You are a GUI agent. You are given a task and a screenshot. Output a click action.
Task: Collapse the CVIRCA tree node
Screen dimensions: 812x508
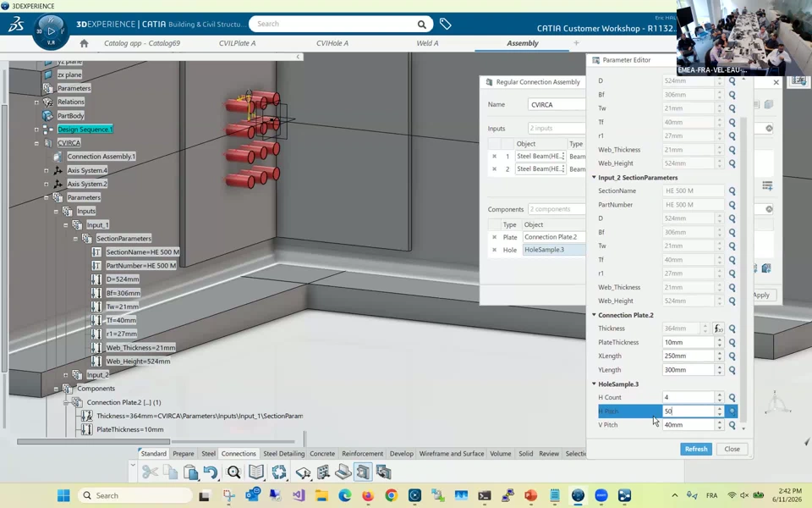pyautogui.click(x=36, y=143)
